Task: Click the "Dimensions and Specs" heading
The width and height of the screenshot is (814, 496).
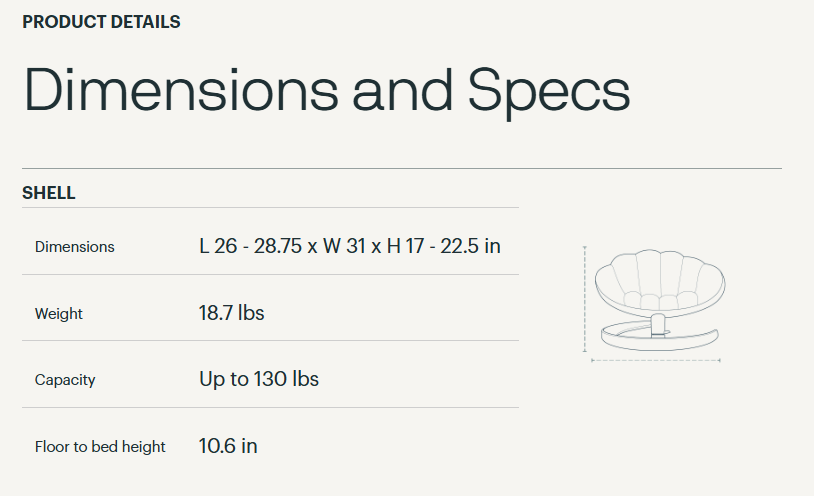Action: (x=326, y=90)
